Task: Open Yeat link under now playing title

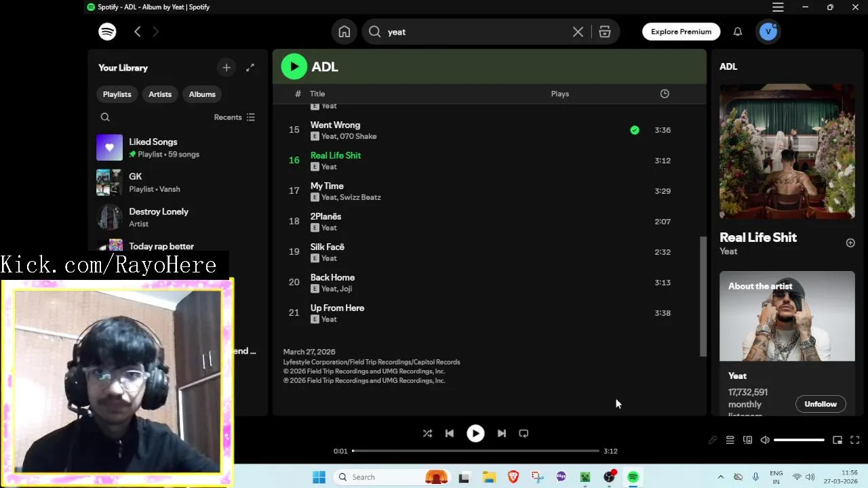Action: (x=728, y=251)
